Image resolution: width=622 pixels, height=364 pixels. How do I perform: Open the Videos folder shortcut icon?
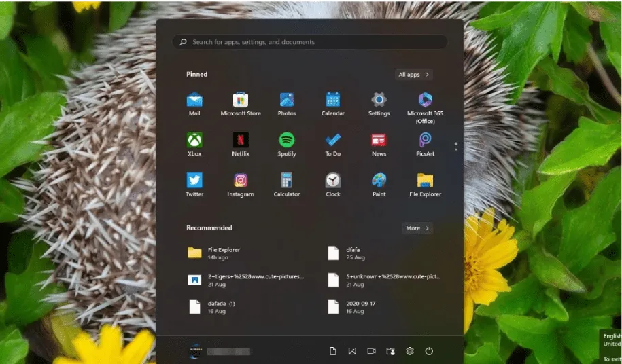tap(371, 351)
